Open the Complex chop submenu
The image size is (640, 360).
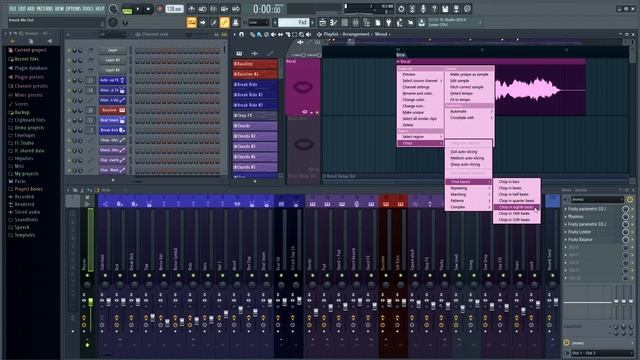pos(468,207)
